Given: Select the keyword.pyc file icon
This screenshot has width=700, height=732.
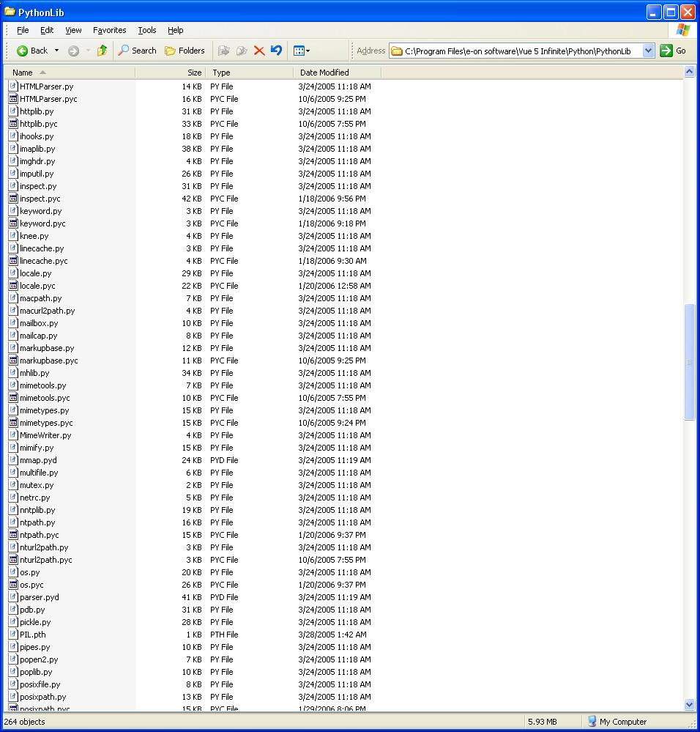Looking at the screenshot, I should [13, 223].
